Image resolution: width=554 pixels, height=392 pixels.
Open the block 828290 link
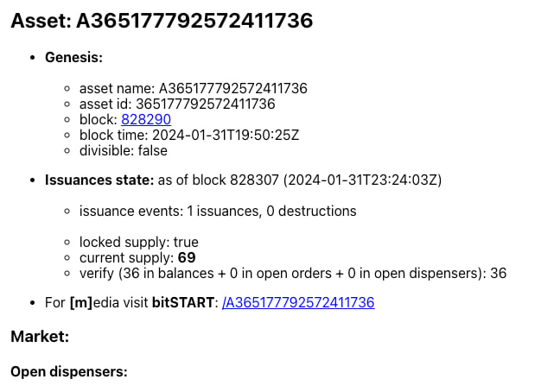click(x=146, y=119)
